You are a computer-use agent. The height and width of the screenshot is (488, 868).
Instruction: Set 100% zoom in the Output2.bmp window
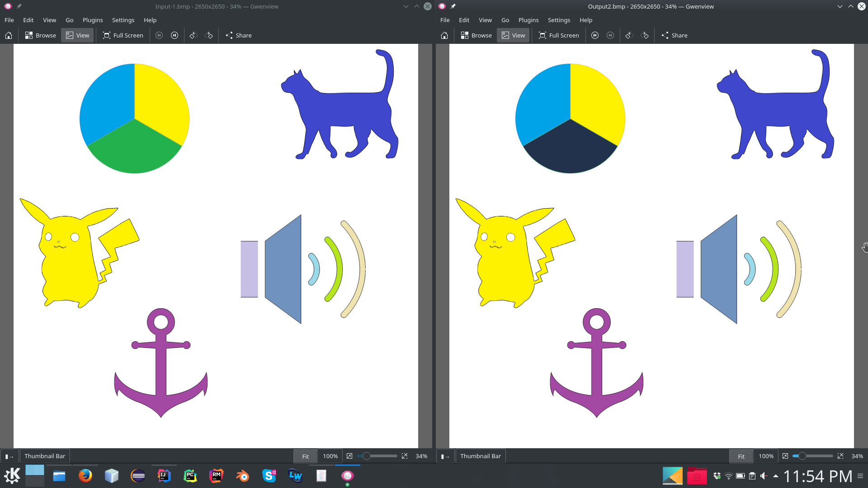point(766,456)
